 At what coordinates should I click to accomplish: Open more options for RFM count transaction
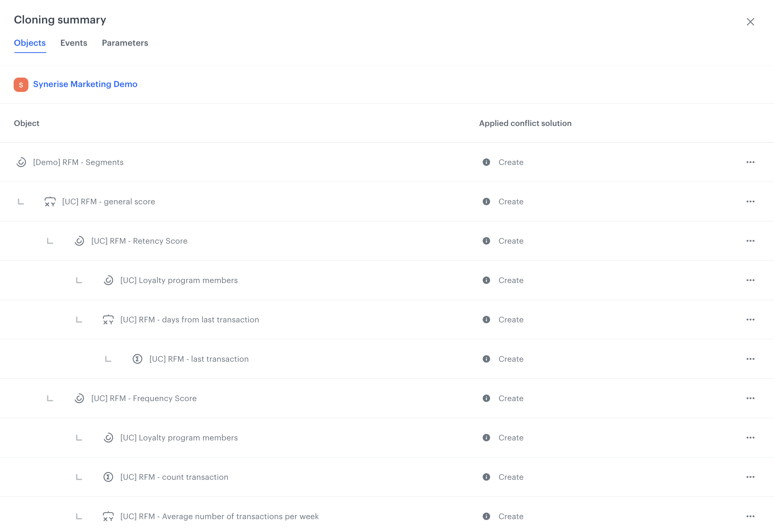tap(750, 477)
